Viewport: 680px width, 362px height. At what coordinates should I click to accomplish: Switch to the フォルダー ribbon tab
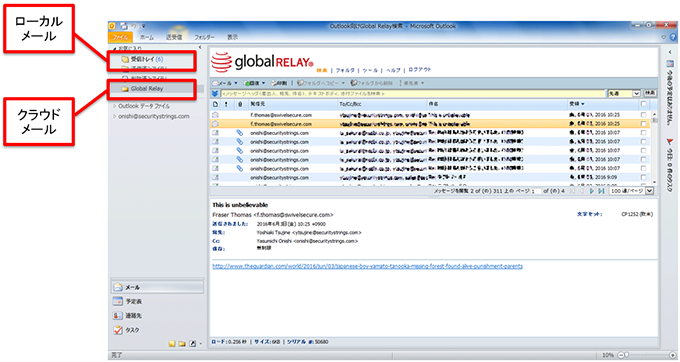204,37
